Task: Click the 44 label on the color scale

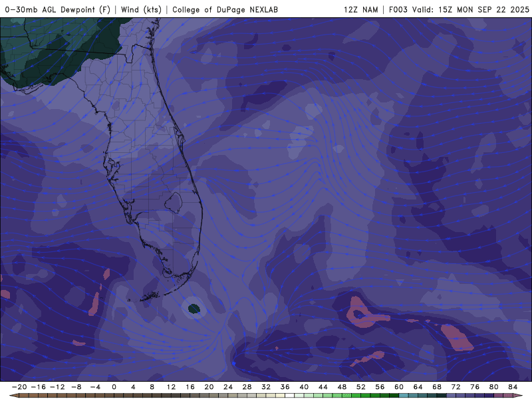Action: tap(323, 387)
